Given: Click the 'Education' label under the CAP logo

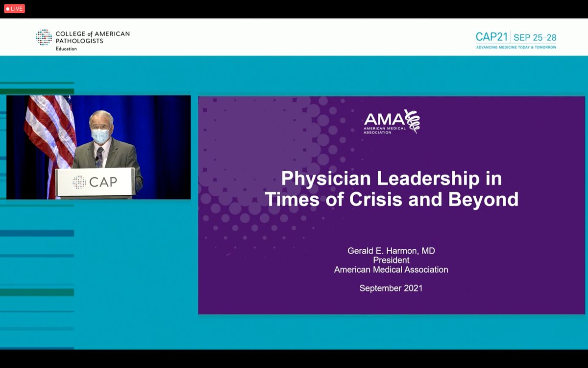Looking at the screenshot, I should (66, 49).
